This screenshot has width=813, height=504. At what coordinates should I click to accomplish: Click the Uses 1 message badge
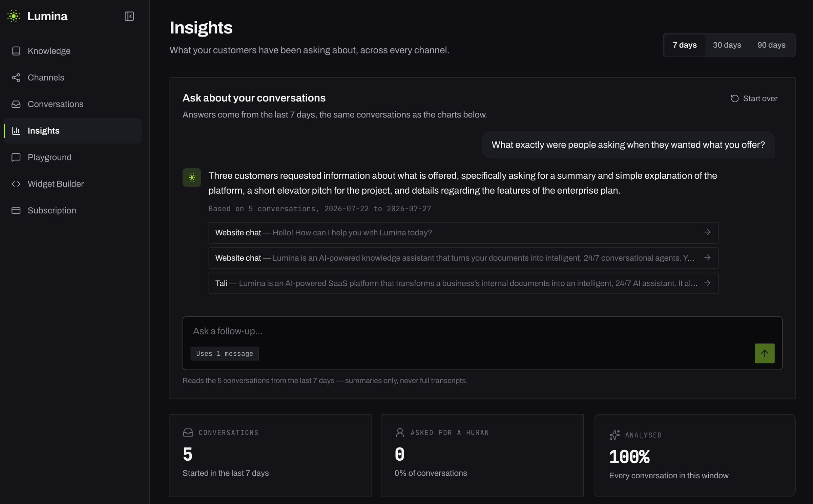[225, 353]
